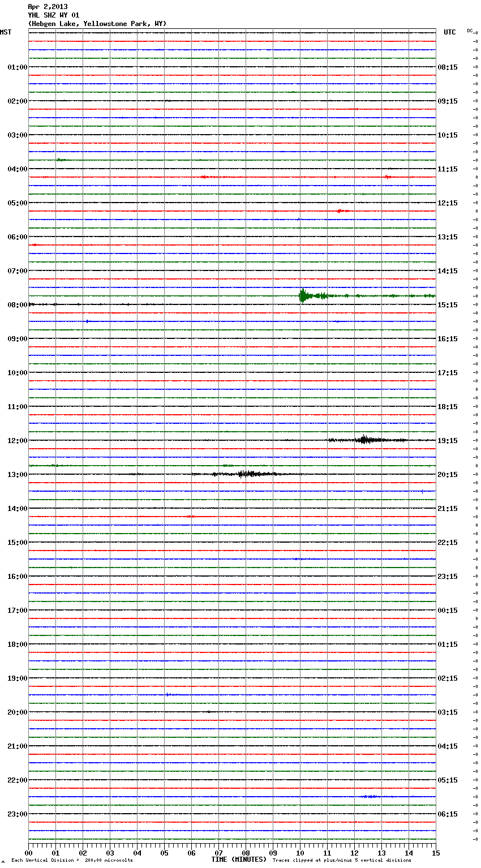Click the '02:15' UTC row label
The height and width of the screenshot is (868, 481).
pyautogui.click(x=448, y=678)
